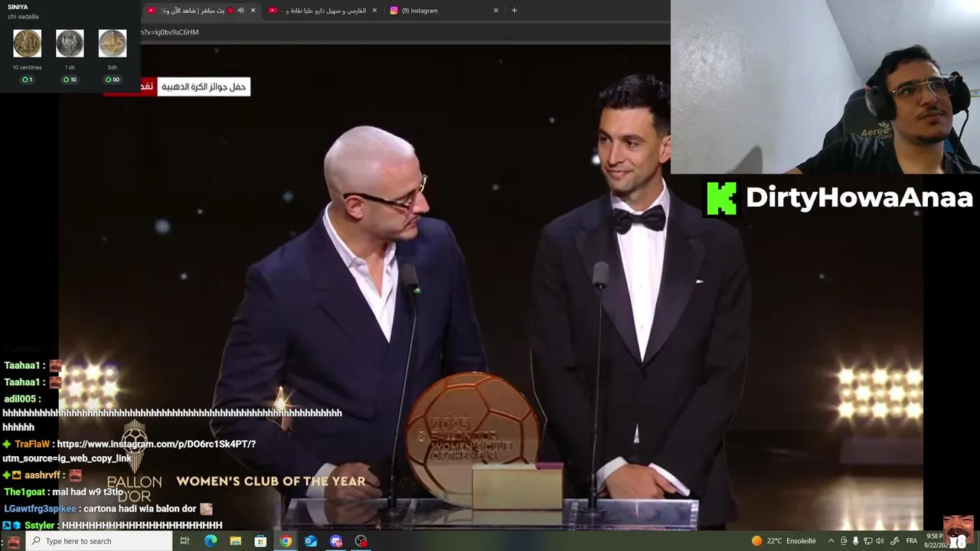
Task: Click in the Type here to search box
Action: [x=100, y=541]
